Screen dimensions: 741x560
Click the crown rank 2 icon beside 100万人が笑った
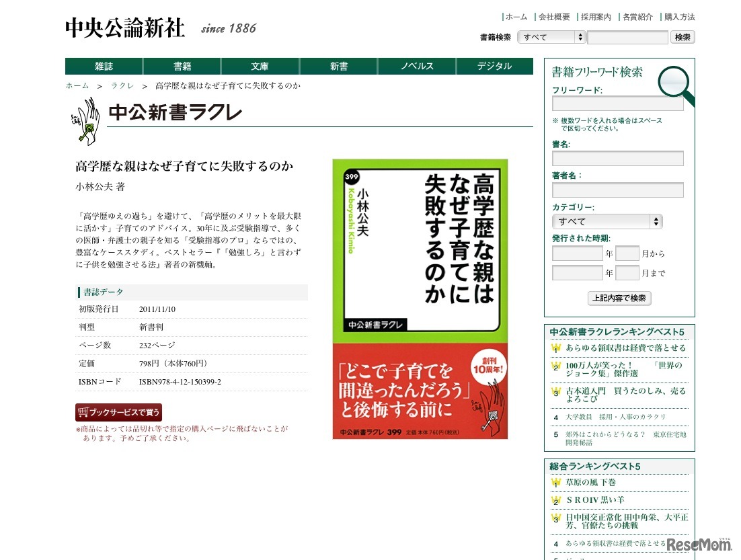pyautogui.click(x=555, y=366)
